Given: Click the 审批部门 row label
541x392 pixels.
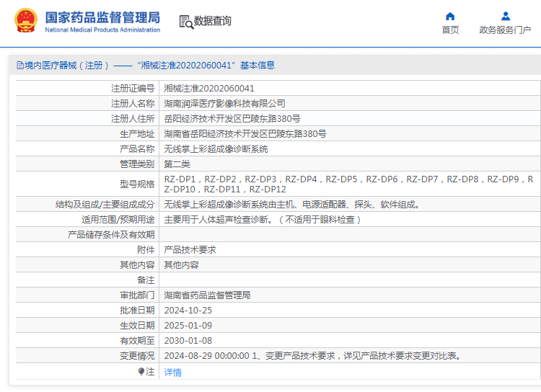Looking at the screenshot, I should (137, 295).
